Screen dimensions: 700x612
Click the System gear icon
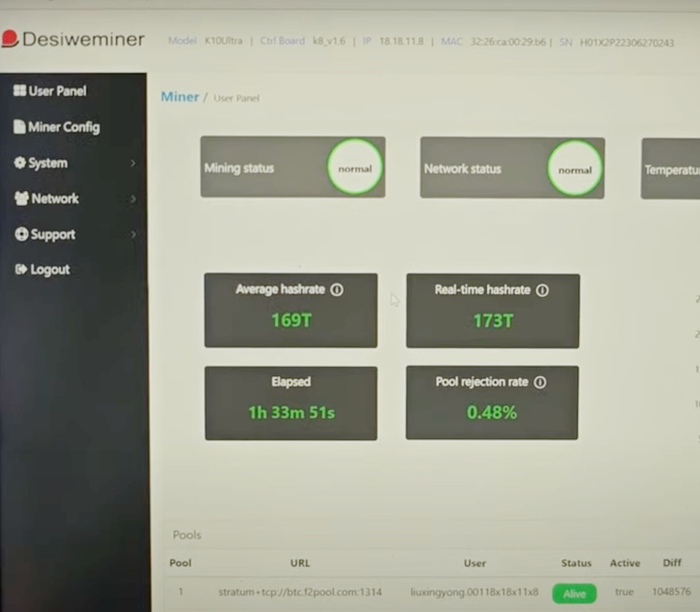click(20, 162)
